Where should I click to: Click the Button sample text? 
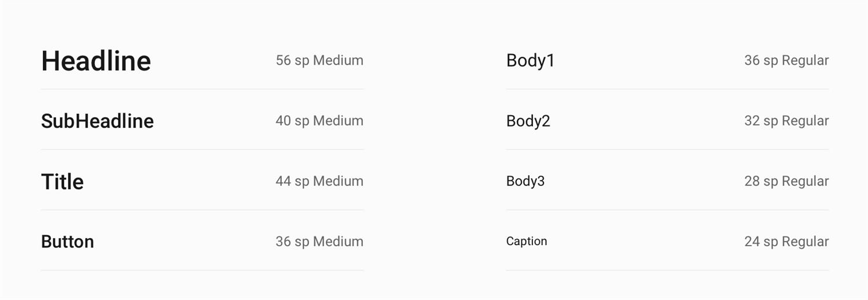pos(67,242)
